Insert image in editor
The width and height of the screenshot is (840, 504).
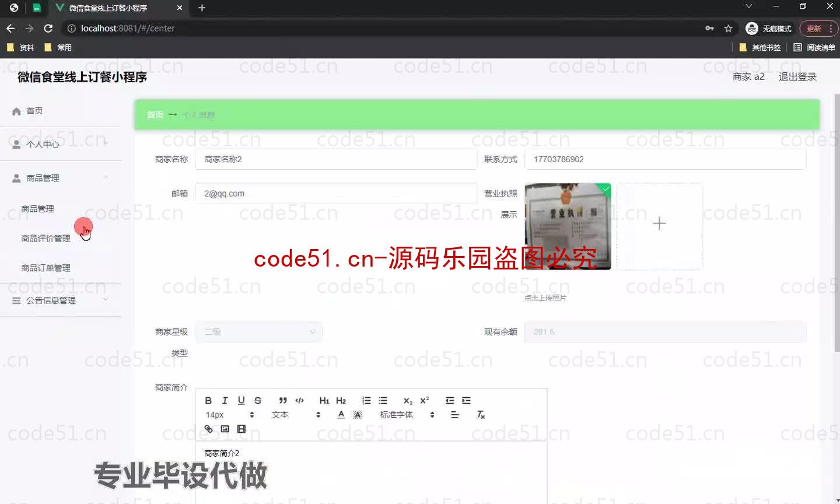tap(225, 429)
